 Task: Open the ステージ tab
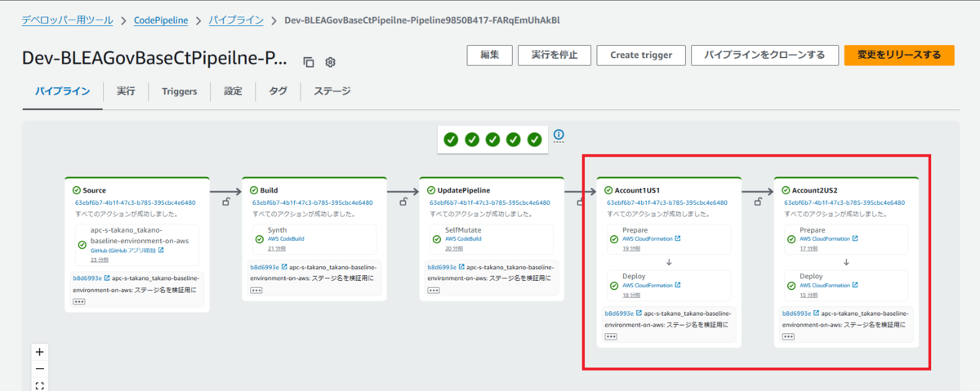pos(333,91)
